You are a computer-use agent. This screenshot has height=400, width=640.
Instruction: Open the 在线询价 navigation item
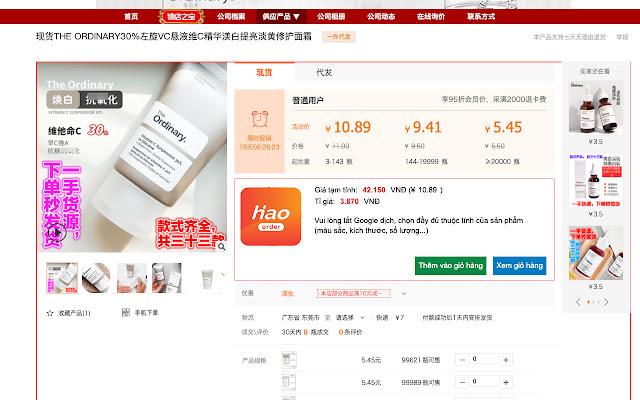431,17
